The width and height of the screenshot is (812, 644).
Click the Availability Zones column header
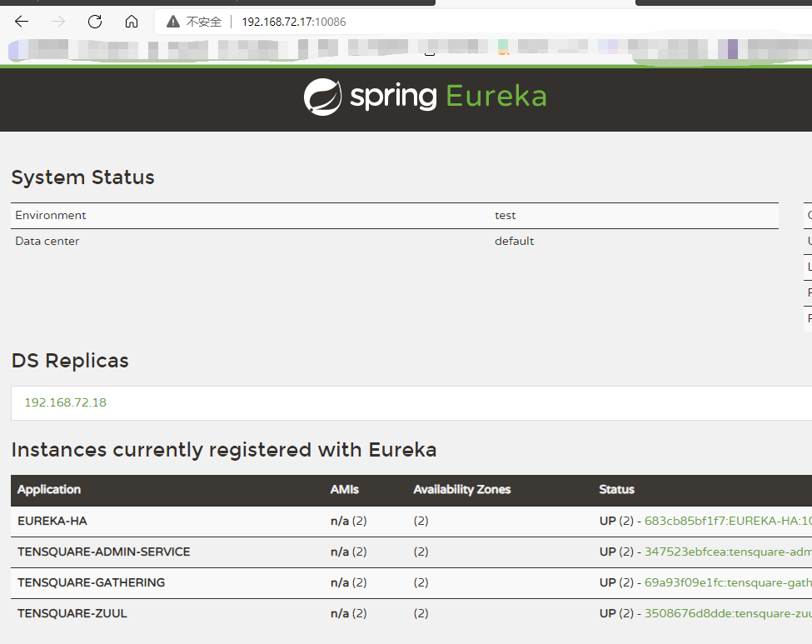(462, 490)
